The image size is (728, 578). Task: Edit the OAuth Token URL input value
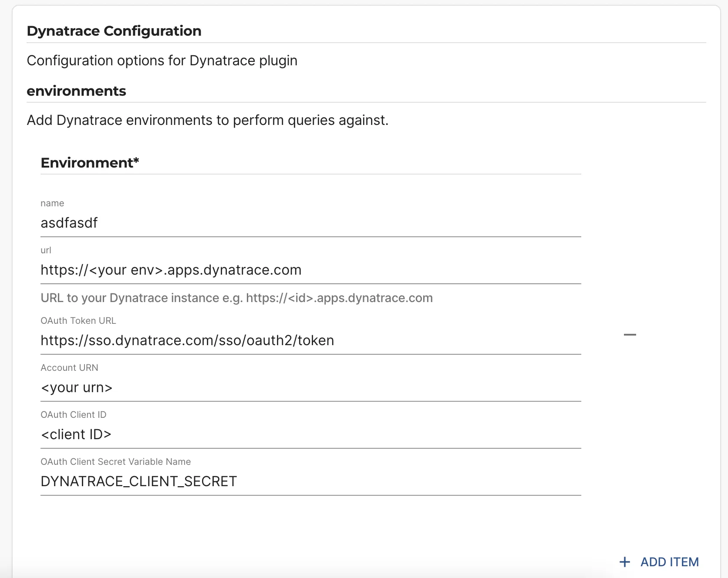(x=310, y=341)
